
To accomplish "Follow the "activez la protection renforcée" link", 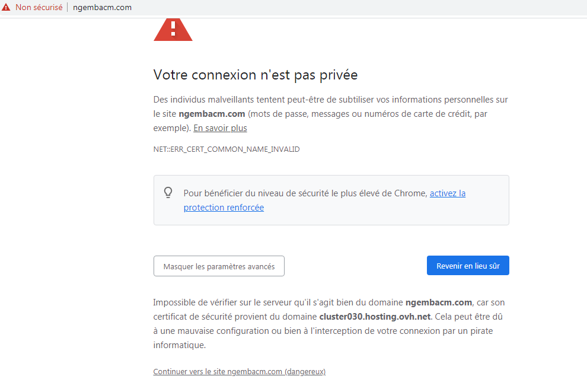I will [447, 193].
